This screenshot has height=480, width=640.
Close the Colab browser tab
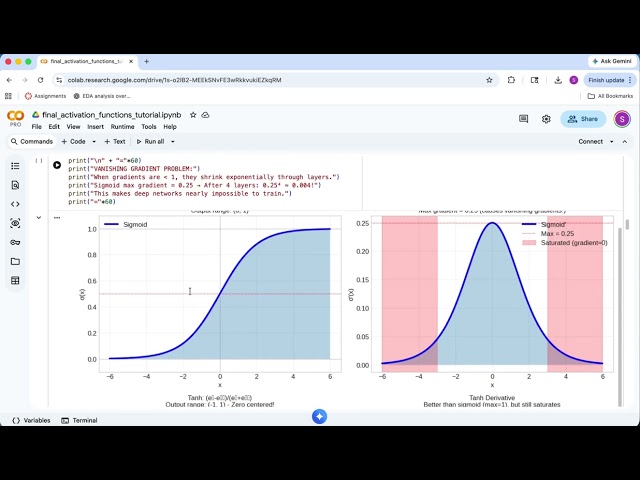tap(131, 61)
